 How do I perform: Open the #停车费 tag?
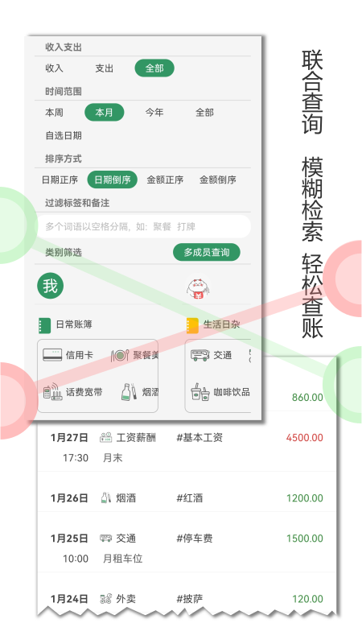(x=195, y=539)
